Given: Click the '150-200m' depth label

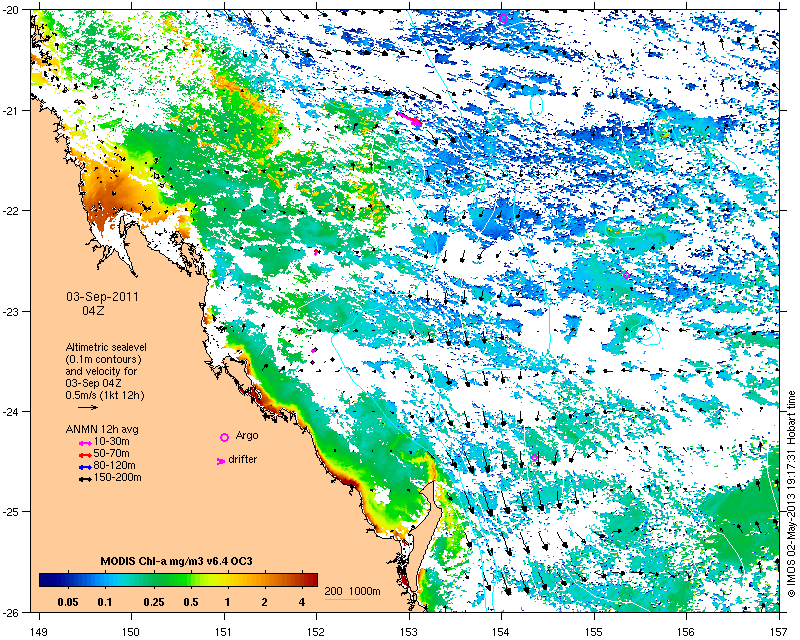Looking at the screenshot, I should tap(117, 478).
